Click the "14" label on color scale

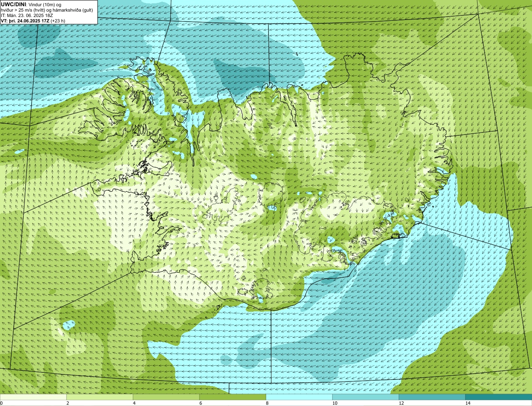click(x=468, y=403)
